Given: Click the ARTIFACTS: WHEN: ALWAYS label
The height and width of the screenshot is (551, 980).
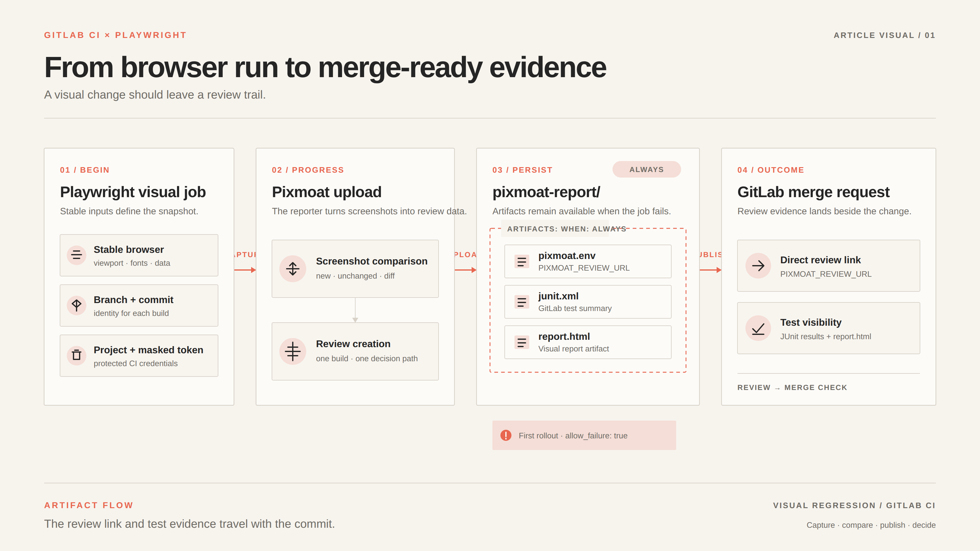Looking at the screenshot, I should click(x=567, y=229).
